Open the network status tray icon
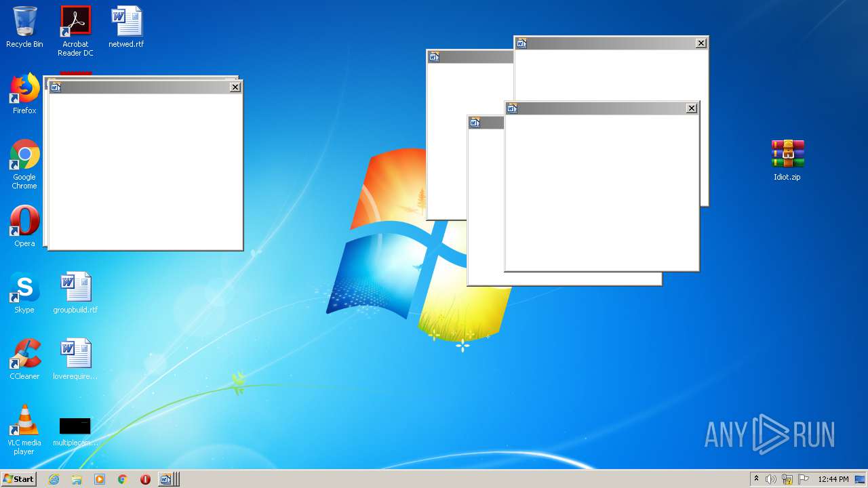This screenshot has height=488, width=868. [x=787, y=479]
